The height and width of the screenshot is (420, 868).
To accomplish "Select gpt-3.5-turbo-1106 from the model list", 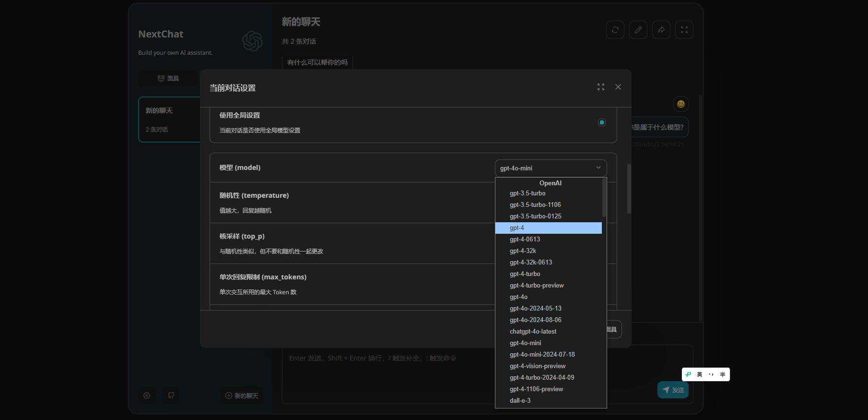I will coord(549,205).
